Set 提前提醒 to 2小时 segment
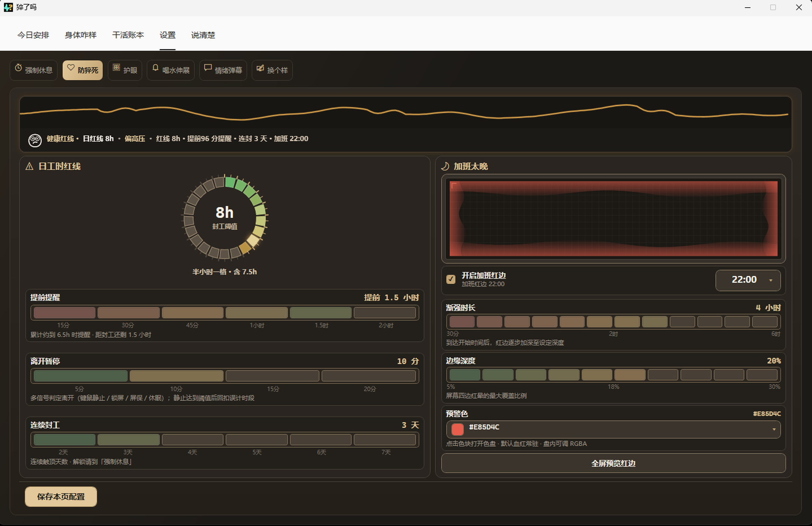 click(385, 313)
